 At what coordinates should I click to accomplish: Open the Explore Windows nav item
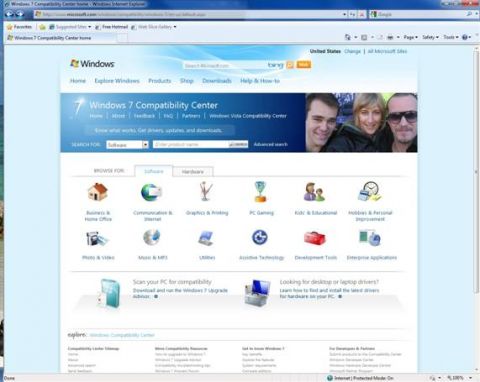(x=117, y=81)
